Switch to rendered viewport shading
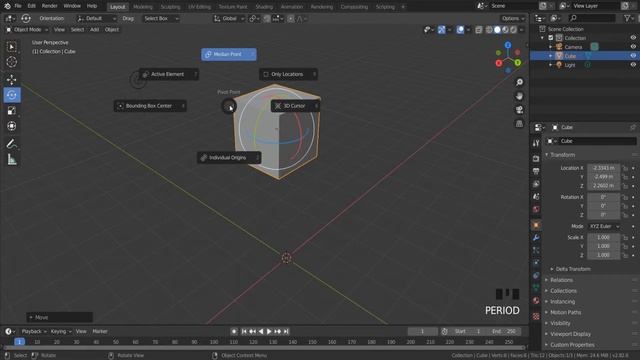640x360 pixels. click(513, 30)
